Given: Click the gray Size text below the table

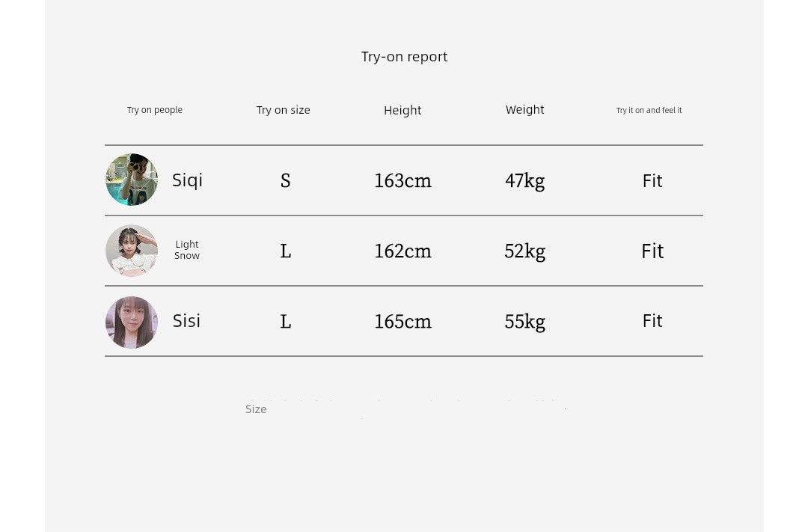Looking at the screenshot, I should coord(256,409).
